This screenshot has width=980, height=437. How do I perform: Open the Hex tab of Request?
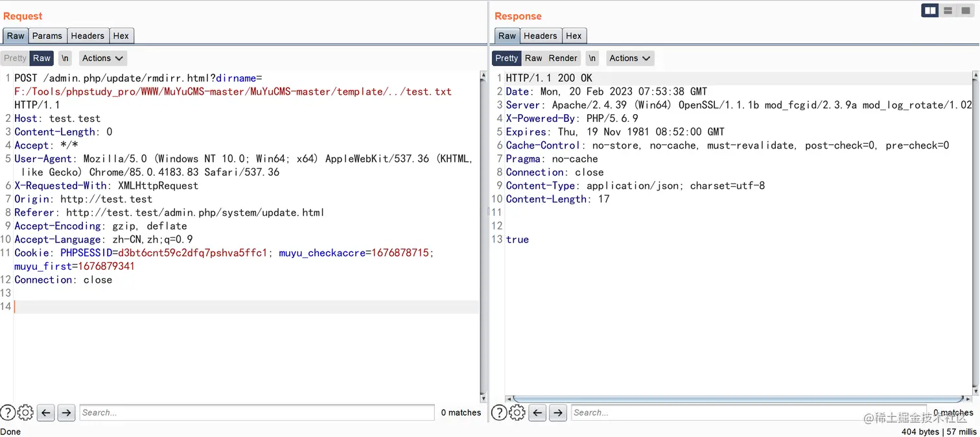(x=121, y=36)
